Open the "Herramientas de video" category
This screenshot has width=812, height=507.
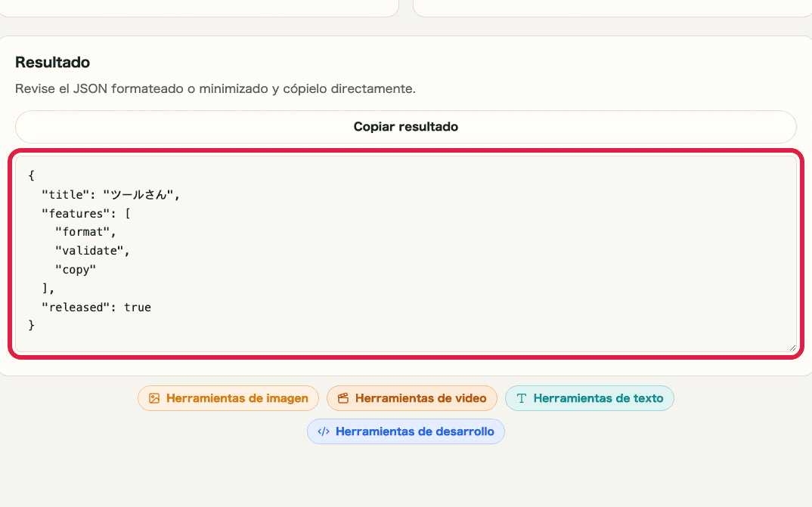pos(412,398)
